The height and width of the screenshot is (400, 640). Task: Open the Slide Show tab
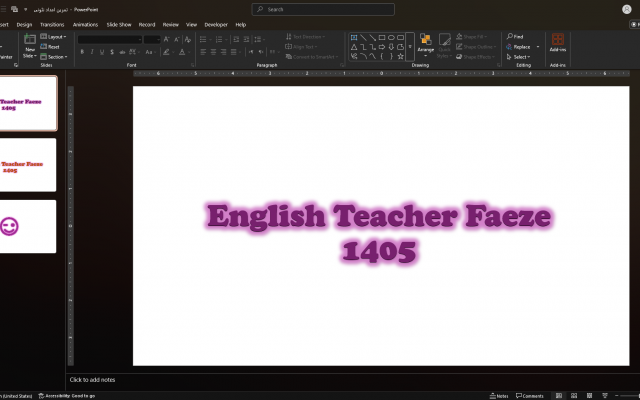click(x=119, y=24)
